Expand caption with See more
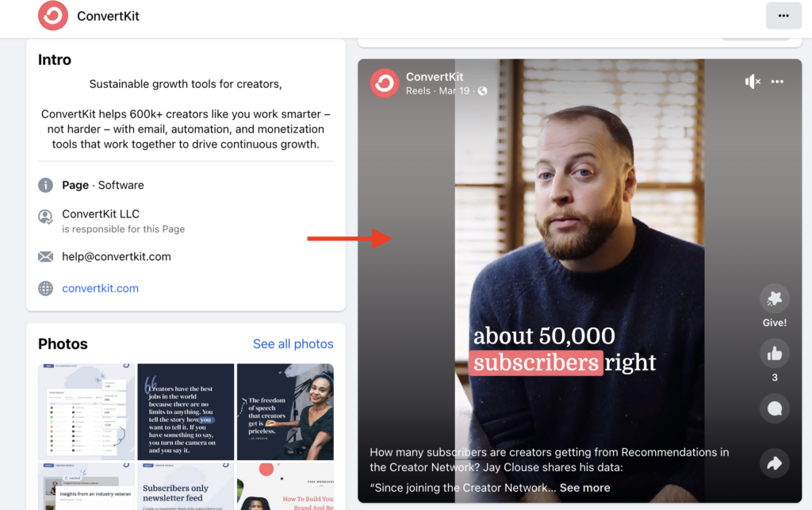 tap(584, 488)
